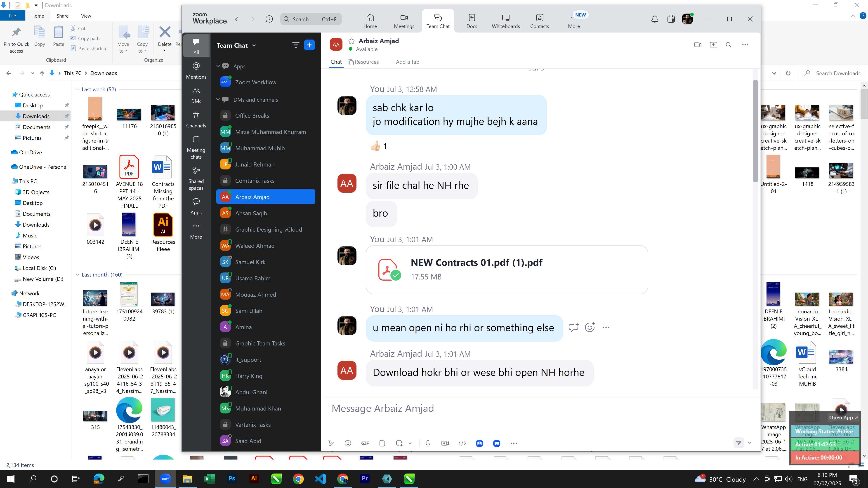Image resolution: width=868 pixels, height=488 pixels.
Task: Open the screenshot options dropdown arrow
Action: (410, 443)
